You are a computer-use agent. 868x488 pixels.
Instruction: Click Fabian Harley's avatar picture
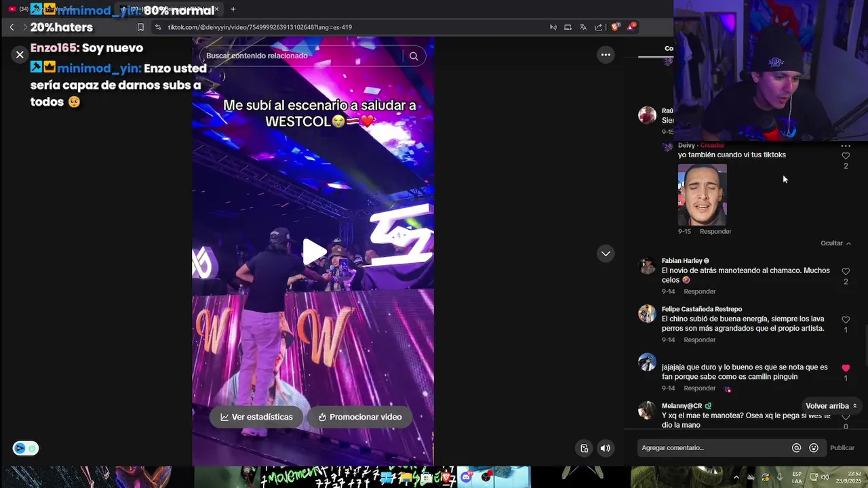(647, 266)
